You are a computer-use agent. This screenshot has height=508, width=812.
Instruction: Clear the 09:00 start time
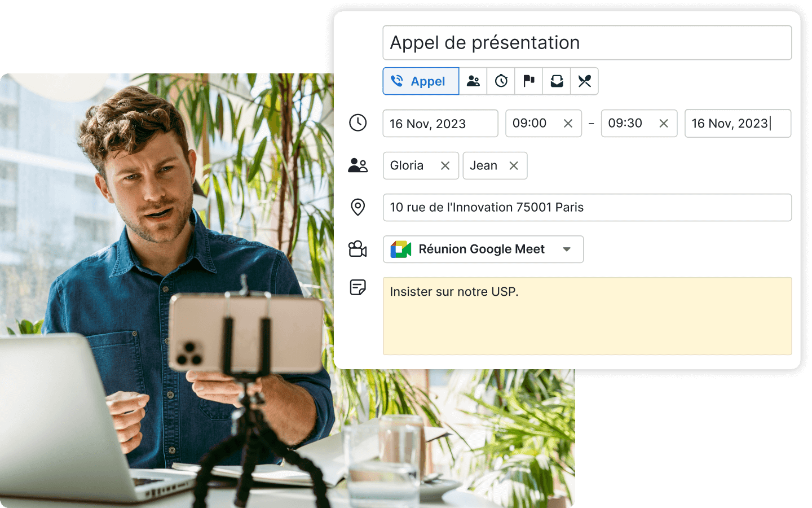(x=568, y=124)
